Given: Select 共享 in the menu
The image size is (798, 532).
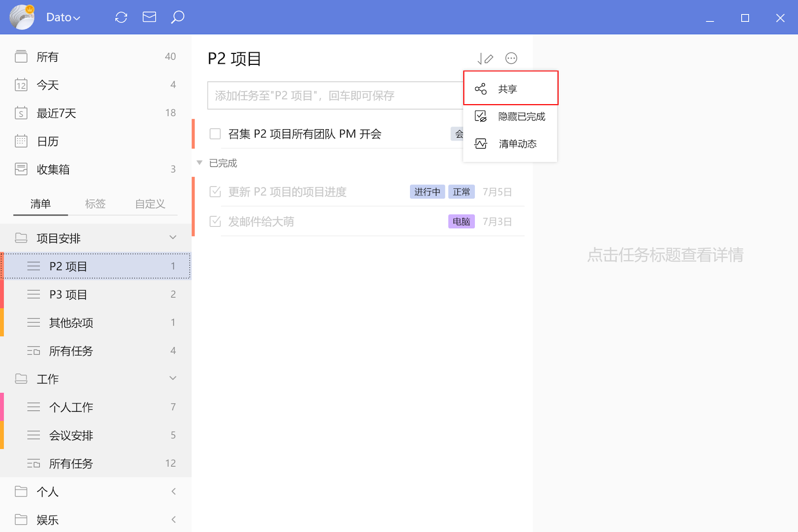Looking at the screenshot, I should tap(511, 89).
